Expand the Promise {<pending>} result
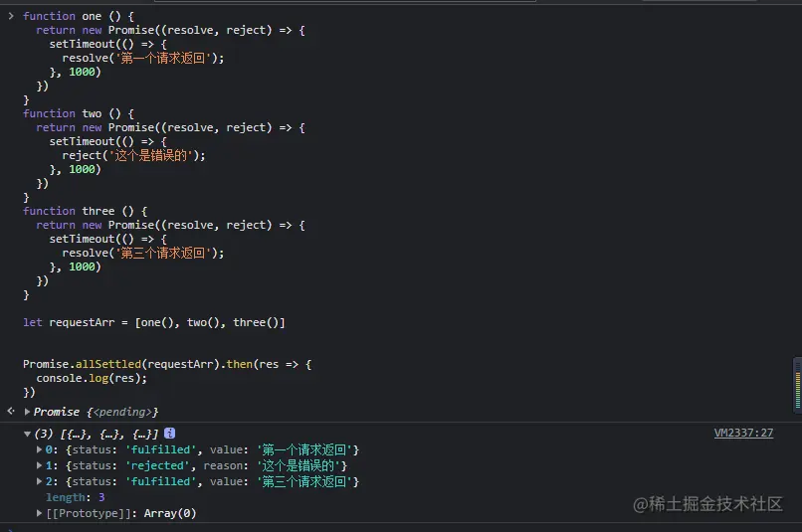 point(27,412)
